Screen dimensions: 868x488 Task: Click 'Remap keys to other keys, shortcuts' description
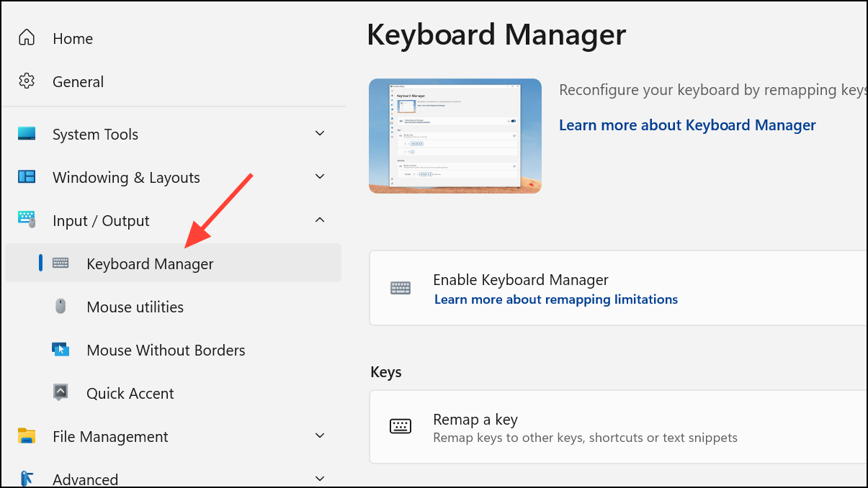pyautogui.click(x=585, y=438)
